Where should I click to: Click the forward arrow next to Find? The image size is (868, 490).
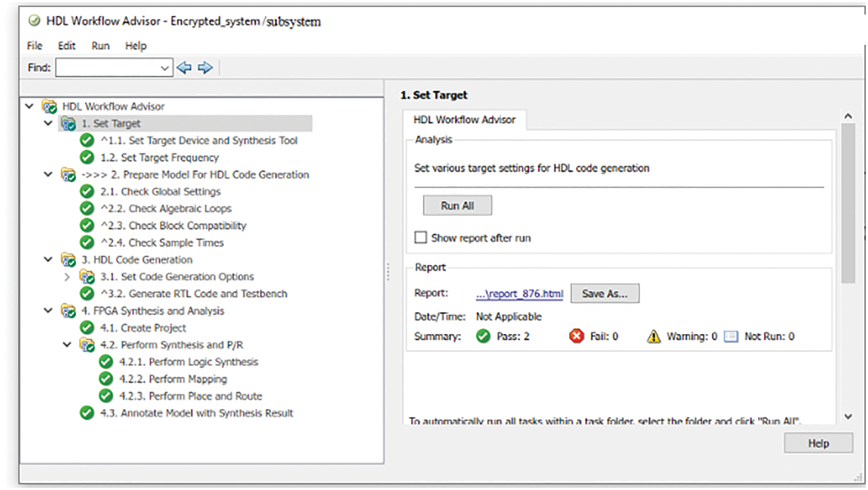(x=205, y=68)
